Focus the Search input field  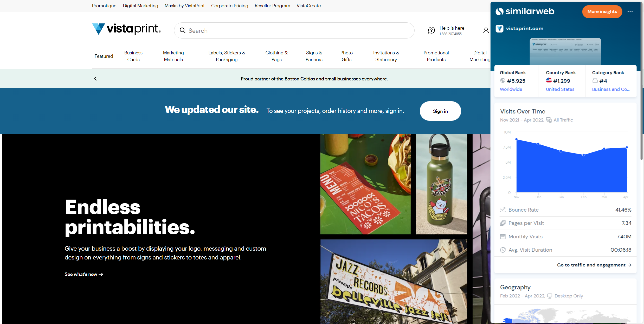(294, 30)
